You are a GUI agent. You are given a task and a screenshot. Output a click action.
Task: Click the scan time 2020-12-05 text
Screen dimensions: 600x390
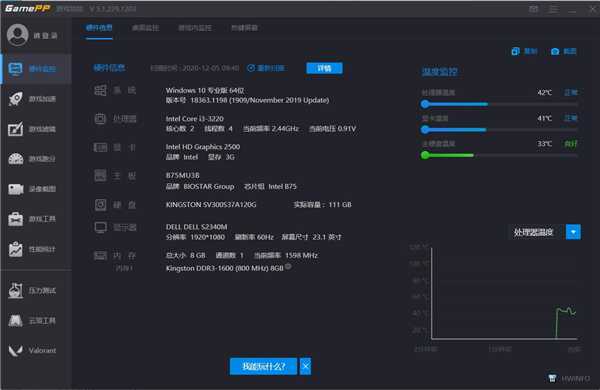195,68
